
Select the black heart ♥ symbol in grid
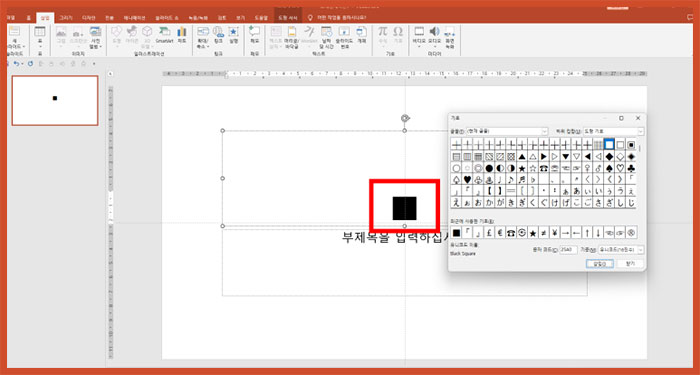click(467, 180)
